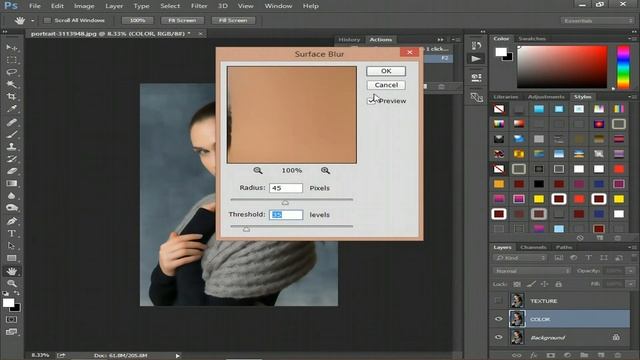Click the Threshold input field
This screenshot has height=360, width=640.
(286, 215)
